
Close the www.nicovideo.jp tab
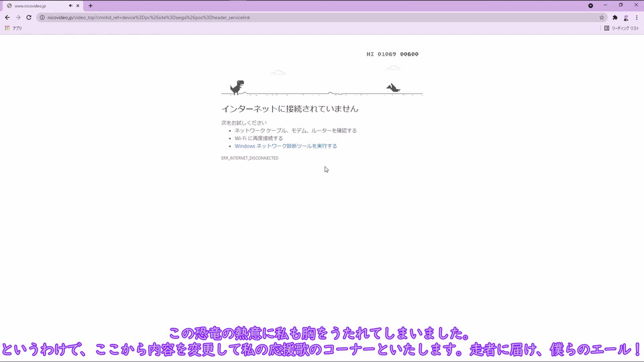tap(78, 6)
